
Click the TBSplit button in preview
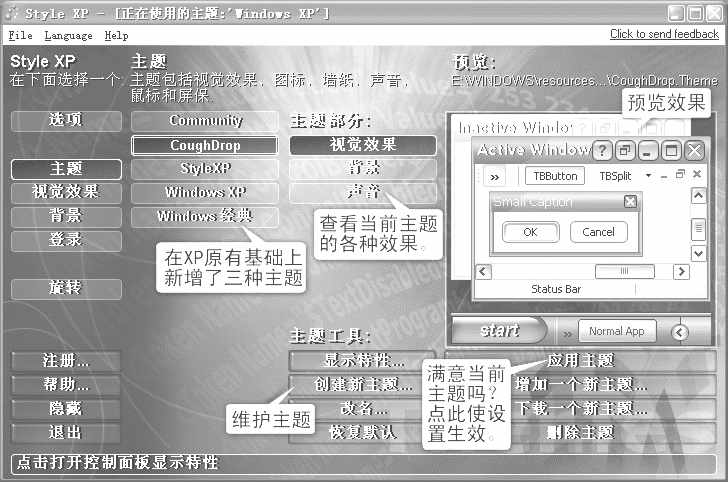[x=615, y=176]
